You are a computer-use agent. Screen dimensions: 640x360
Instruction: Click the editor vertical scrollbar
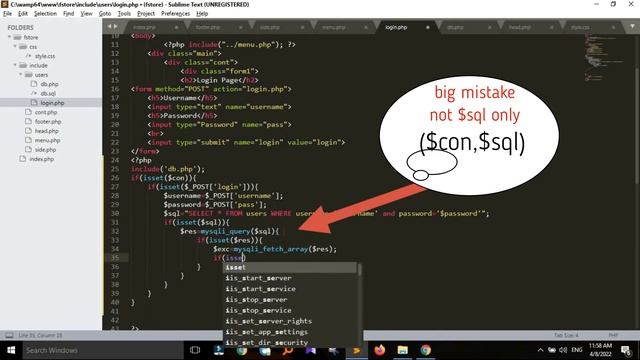coord(637,127)
